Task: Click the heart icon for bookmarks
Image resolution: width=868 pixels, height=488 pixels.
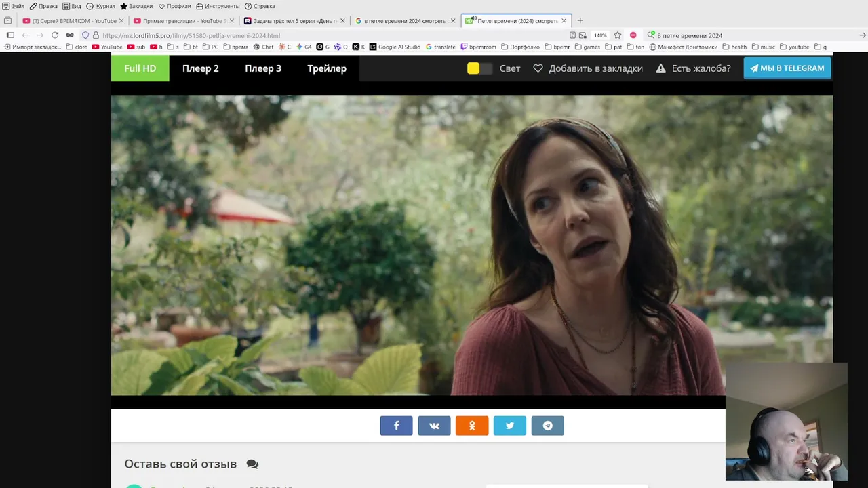Action: (538, 68)
